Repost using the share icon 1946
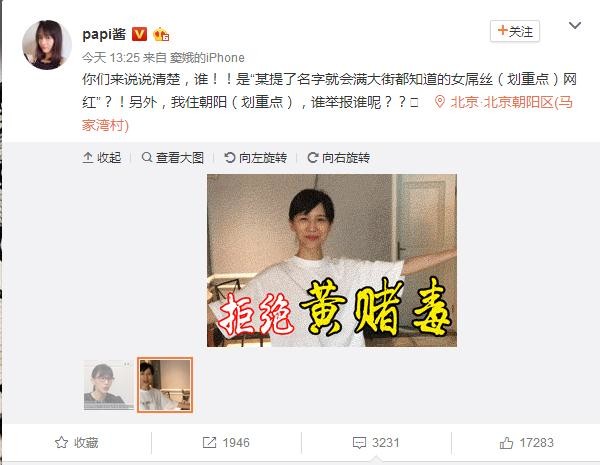Screen dimensions: 600x465 pos(226,443)
